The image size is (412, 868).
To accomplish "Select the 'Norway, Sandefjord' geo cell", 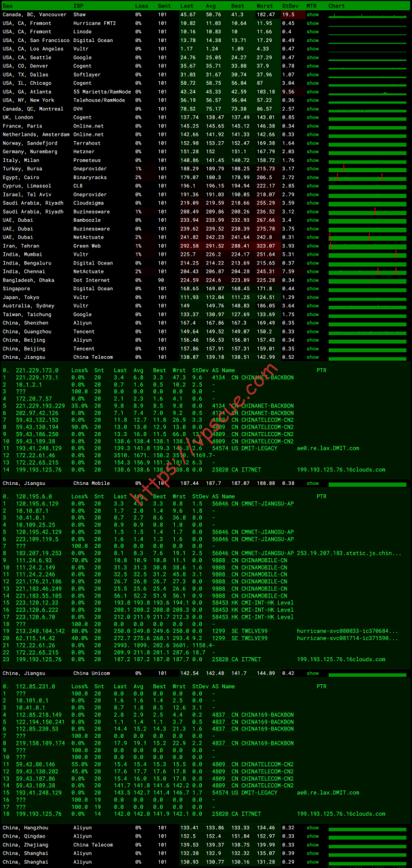I will tap(30, 143).
